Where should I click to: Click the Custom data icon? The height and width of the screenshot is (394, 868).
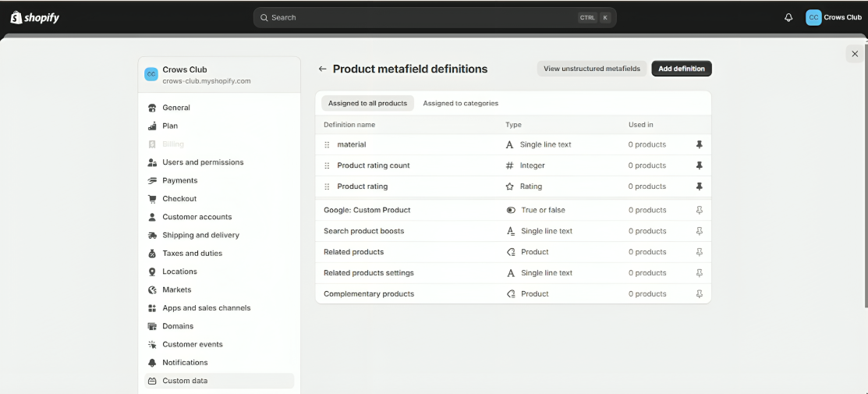click(152, 382)
